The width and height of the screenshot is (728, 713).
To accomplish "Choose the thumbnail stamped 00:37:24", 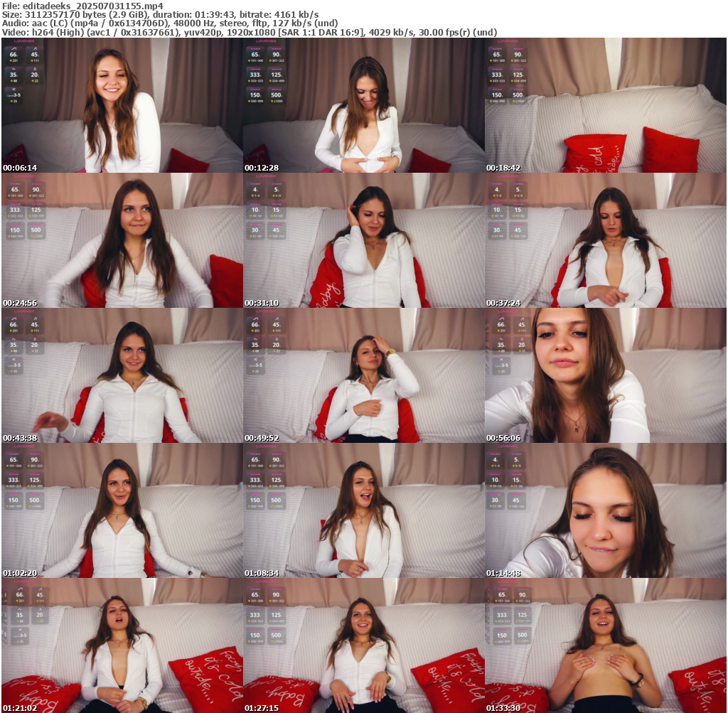I will (x=606, y=240).
